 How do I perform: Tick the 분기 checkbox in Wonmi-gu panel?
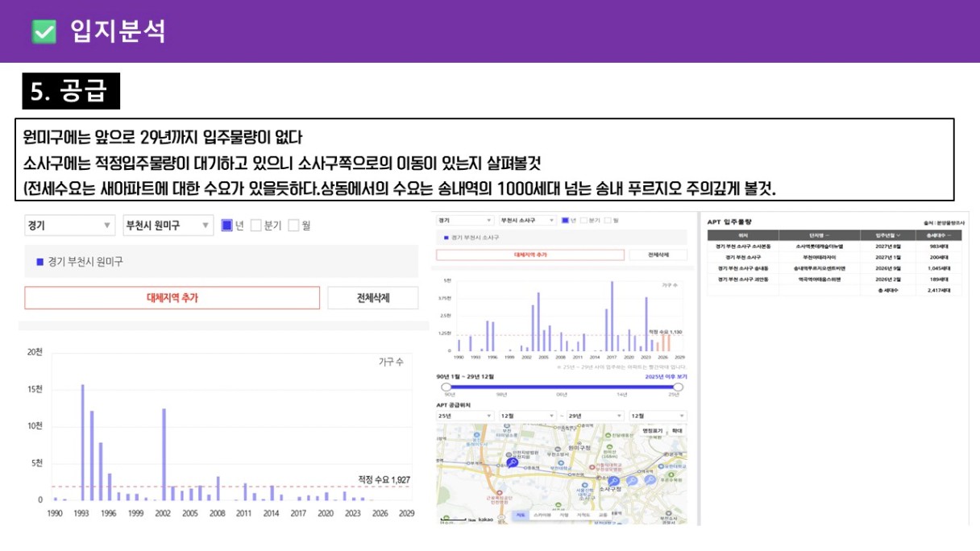coord(256,226)
